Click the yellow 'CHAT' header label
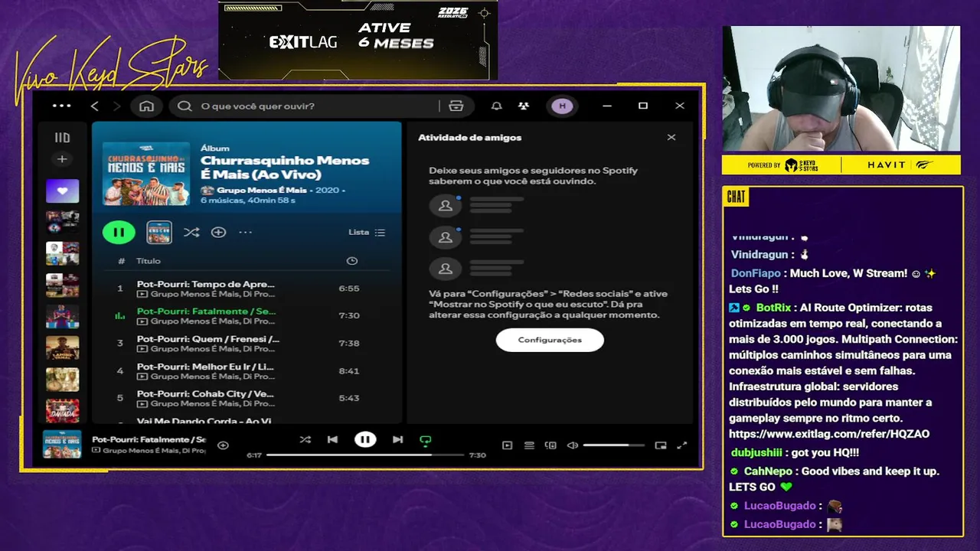Image resolution: width=980 pixels, height=551 pixels. click(736, 197)
